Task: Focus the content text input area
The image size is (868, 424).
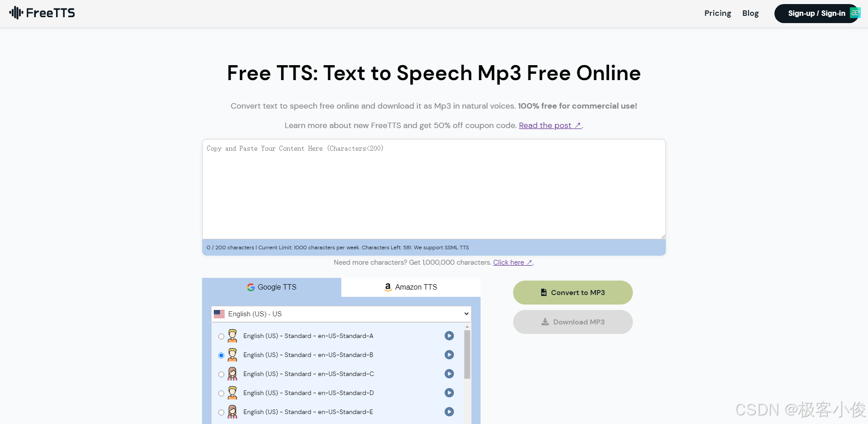Action: click(x=434, y=189)
